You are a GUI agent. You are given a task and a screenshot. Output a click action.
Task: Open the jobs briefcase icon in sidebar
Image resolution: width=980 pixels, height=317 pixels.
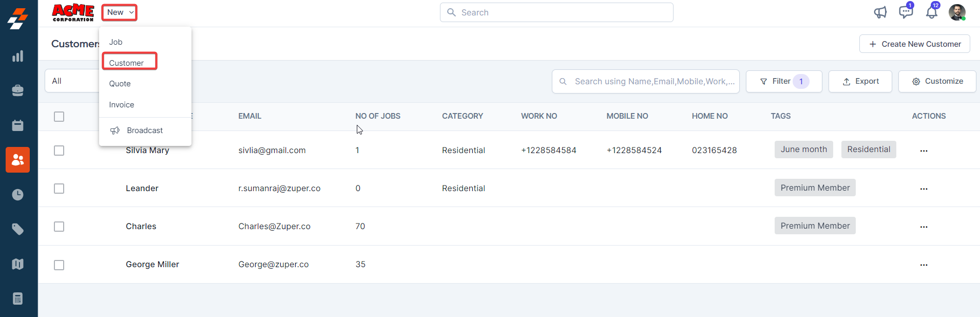pyautogui.click(x=18, y=90)
